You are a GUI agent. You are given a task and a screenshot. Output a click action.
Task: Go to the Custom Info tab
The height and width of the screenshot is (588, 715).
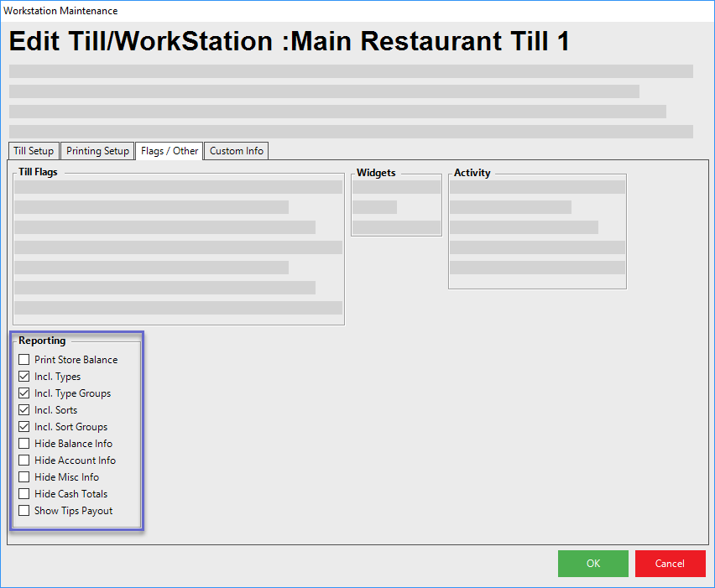click(236, 151)
